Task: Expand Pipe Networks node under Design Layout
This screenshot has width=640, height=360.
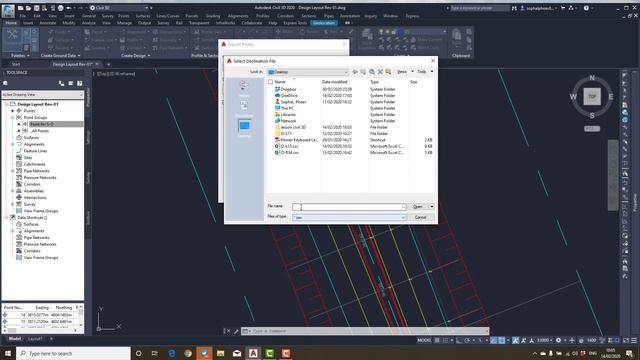Action: [13, 171]
